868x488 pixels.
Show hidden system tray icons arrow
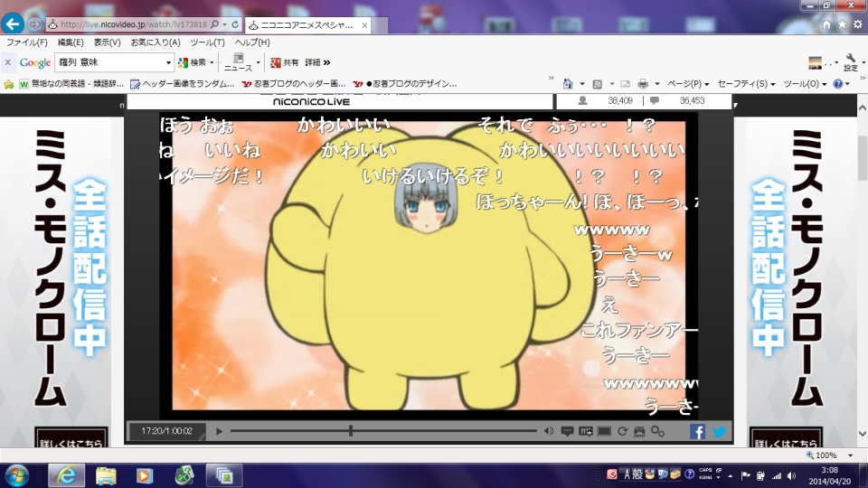pyautogui.click(x=731, y=476)
